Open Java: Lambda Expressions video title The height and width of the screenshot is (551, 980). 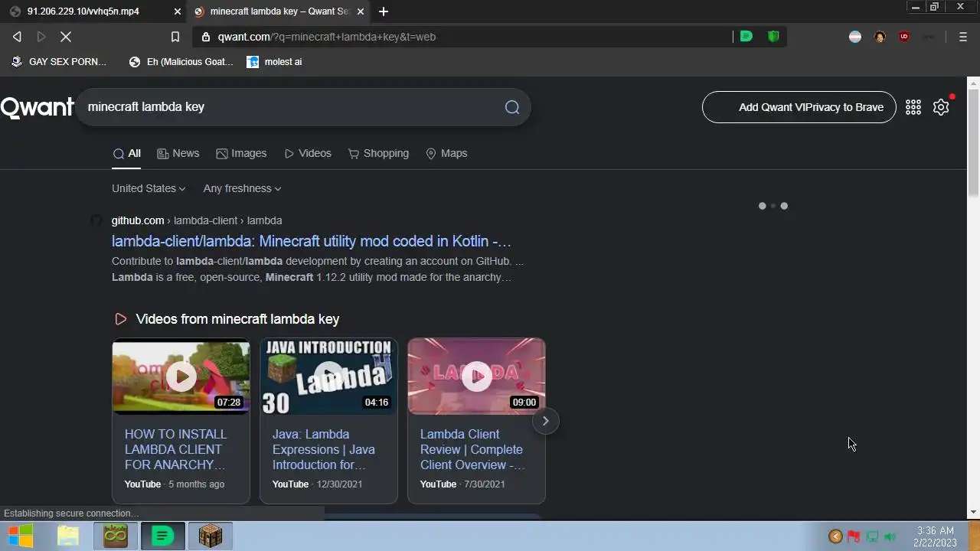[324, 449]
